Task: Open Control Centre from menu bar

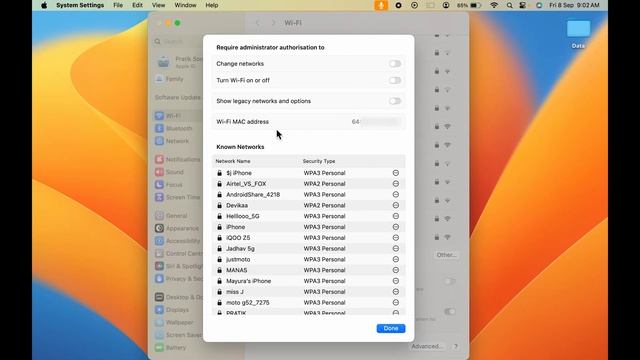Action: click(523, 5)
